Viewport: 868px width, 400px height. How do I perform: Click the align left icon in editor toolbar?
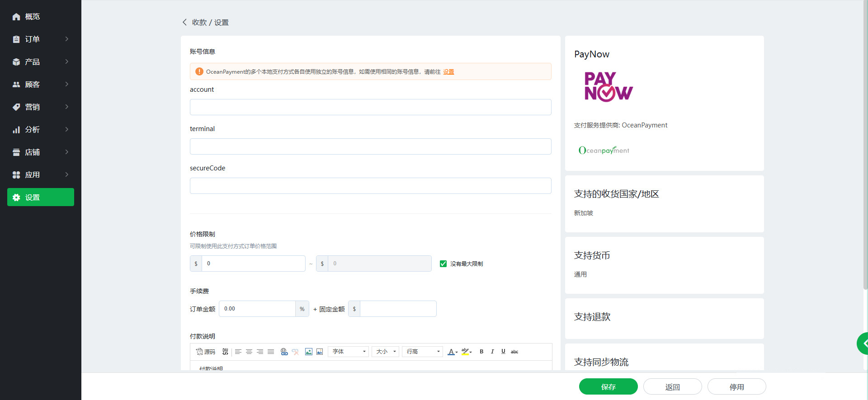pos(238,352)
